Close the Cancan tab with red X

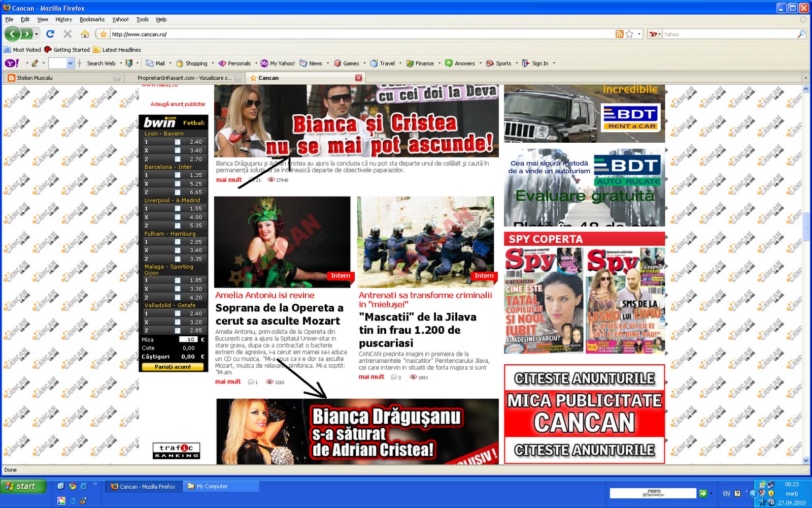coord(358,78)
